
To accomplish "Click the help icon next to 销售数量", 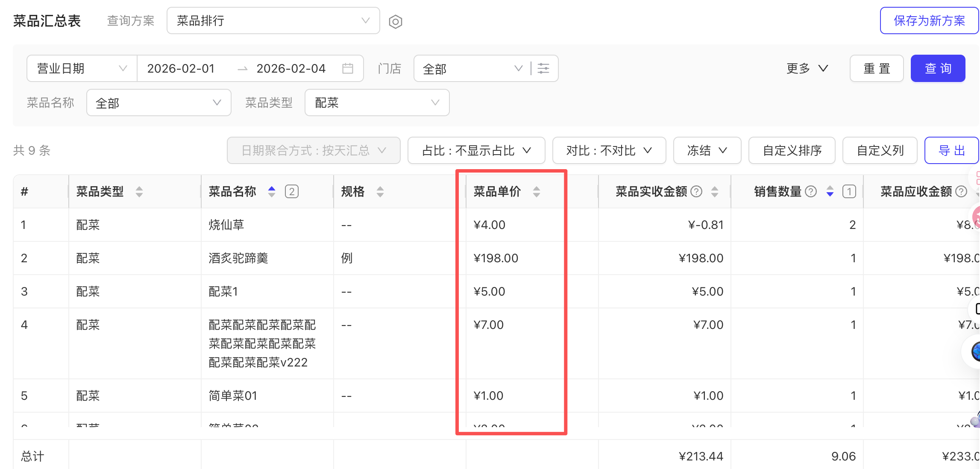I will pyautogui.click(x=811, y=191).
